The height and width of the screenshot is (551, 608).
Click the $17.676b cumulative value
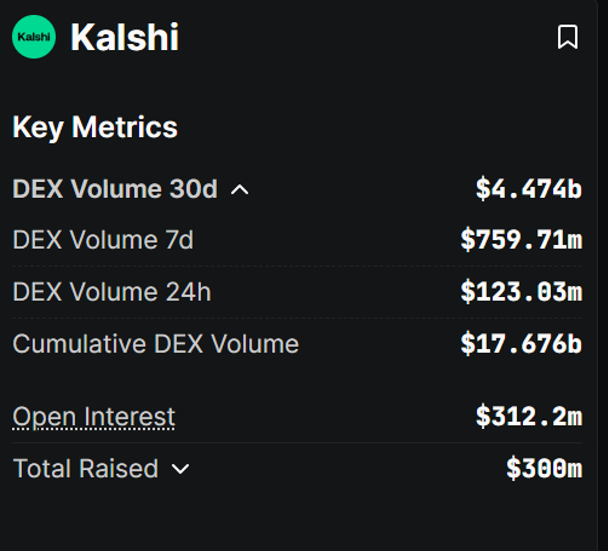521,344
